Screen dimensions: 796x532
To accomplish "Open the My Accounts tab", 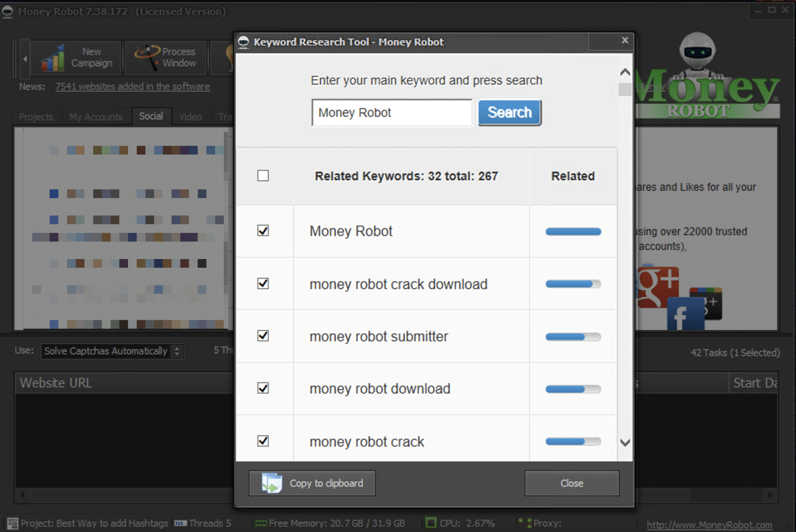I will click(96, 117).
